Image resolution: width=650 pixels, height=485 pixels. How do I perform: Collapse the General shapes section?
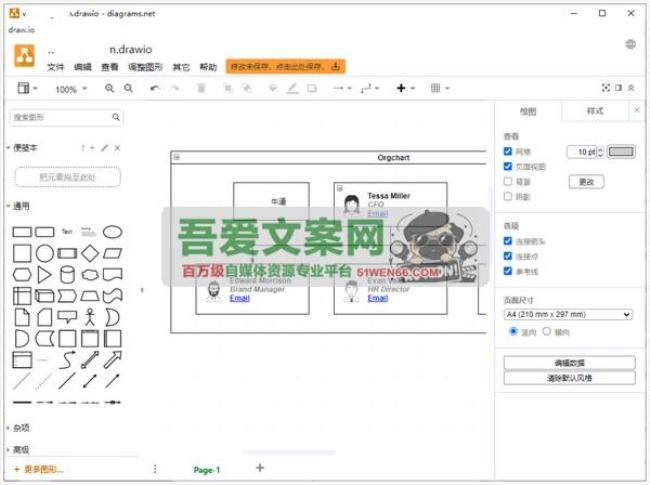pyautogui.click(x=19, y=206)
